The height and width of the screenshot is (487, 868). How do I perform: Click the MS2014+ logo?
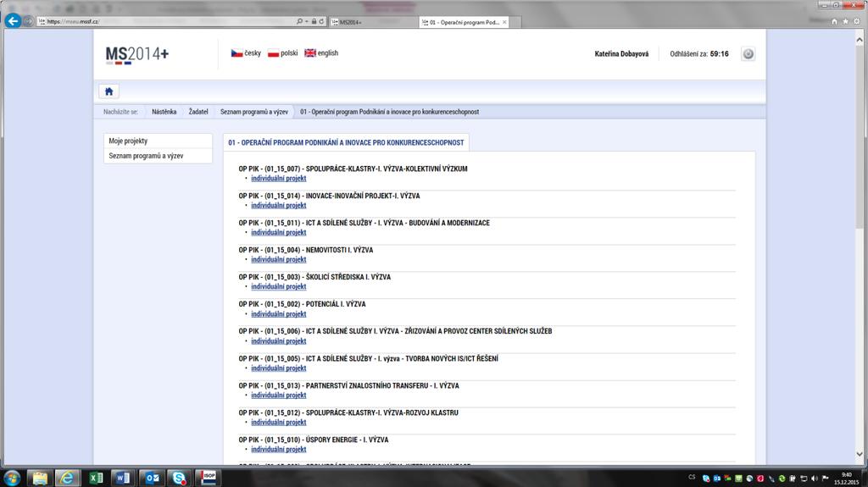point(136,55)
